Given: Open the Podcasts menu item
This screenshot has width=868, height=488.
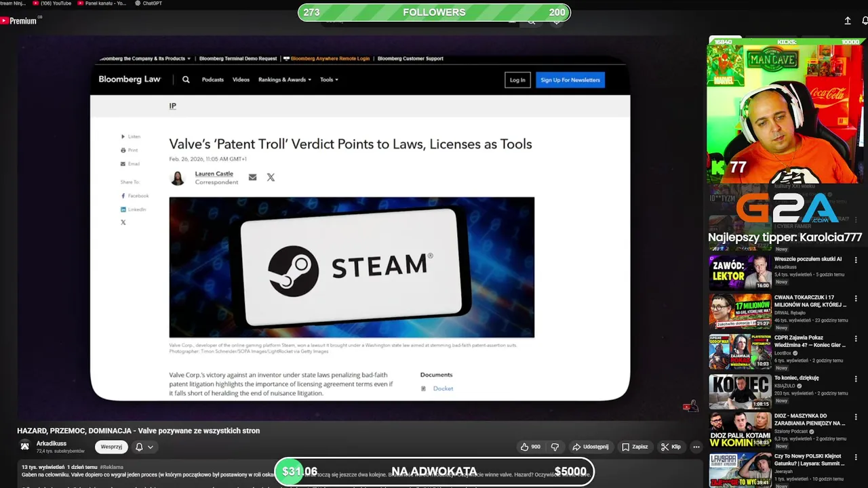Looking at the screenshot, I should 212,79.
